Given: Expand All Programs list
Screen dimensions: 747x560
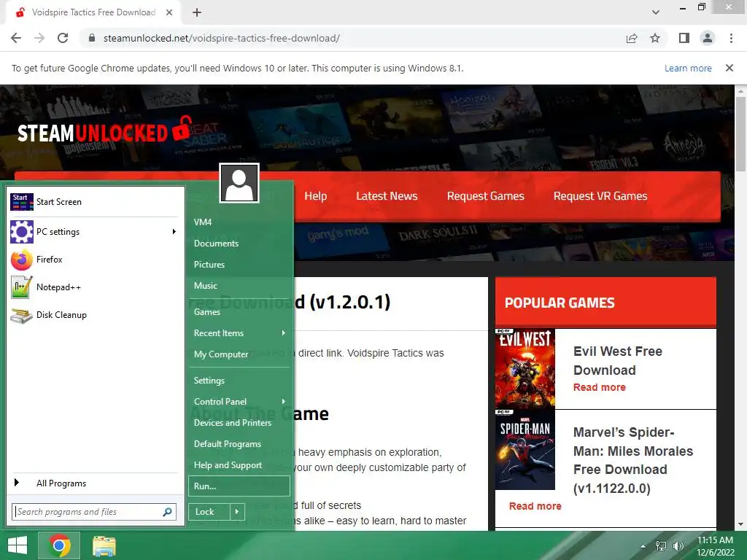Looking at the screenshot, I should pyautogui.click(x=94, y=483).
